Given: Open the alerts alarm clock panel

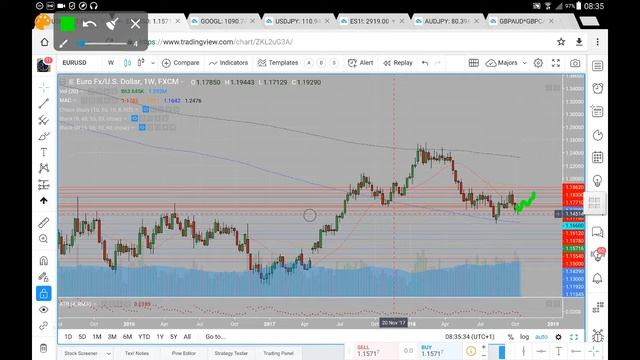Looking at the screenshot, I should coord(598,89).
